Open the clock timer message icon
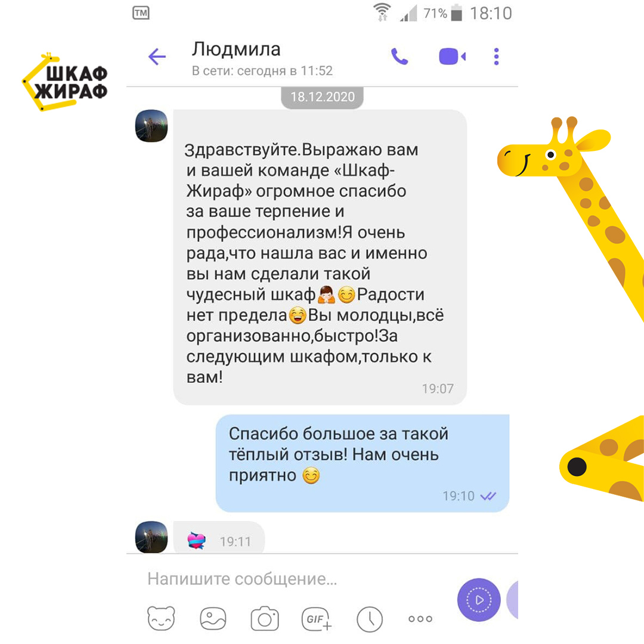Image resolution: width=644 pixels, height=644 pixels. point(370,619)
